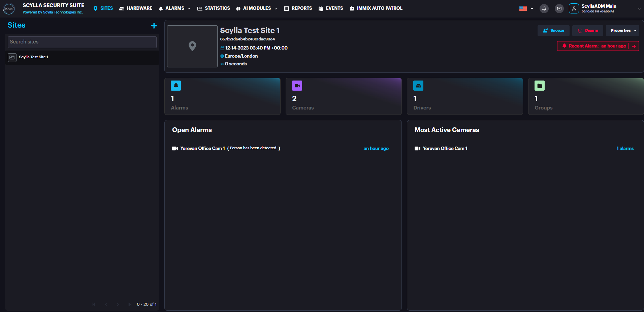
Task: Click the Drivers card icon
Action: [418, 86]
